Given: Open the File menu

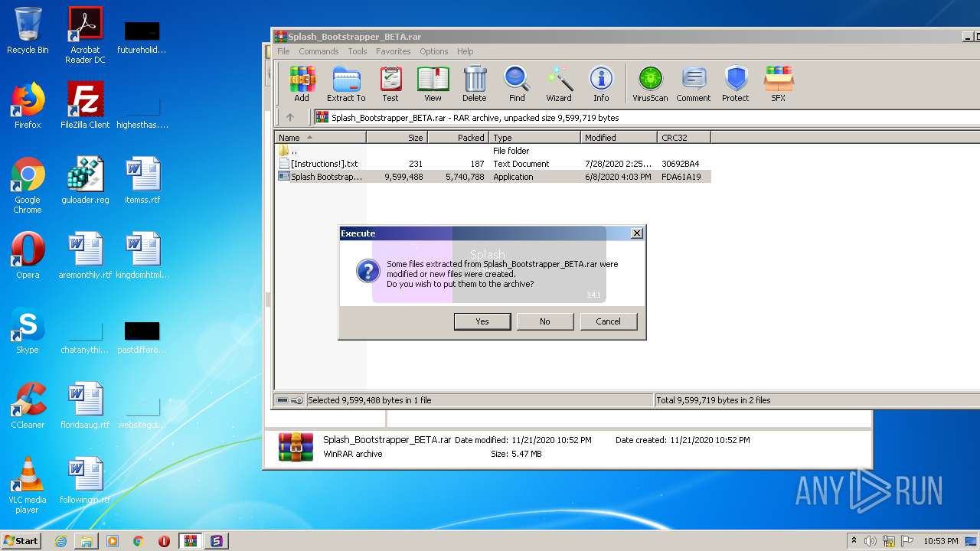Looking at the screenshot, I should pyautogui.click(x=283, y=51).
